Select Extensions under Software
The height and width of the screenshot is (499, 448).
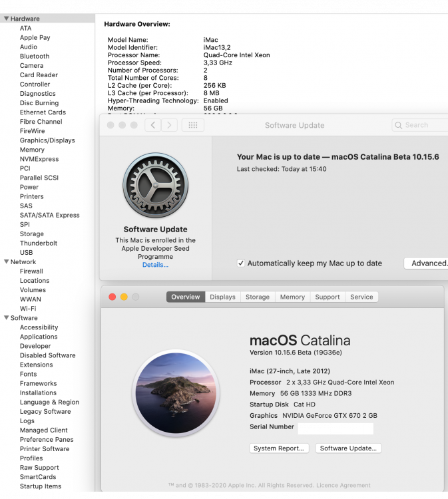tap(37, 365)
